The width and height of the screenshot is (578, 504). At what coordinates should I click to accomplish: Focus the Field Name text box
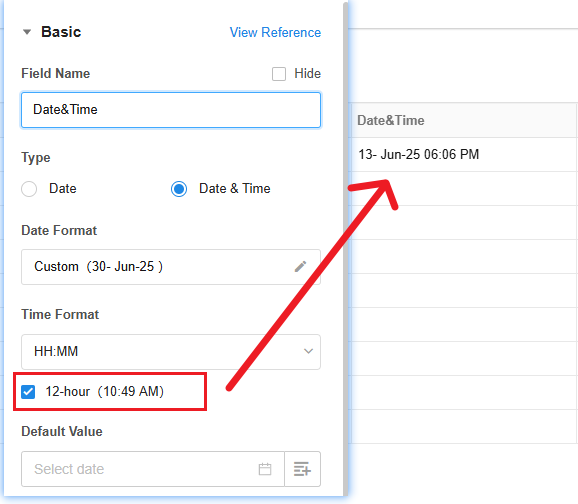coord(171,110)
